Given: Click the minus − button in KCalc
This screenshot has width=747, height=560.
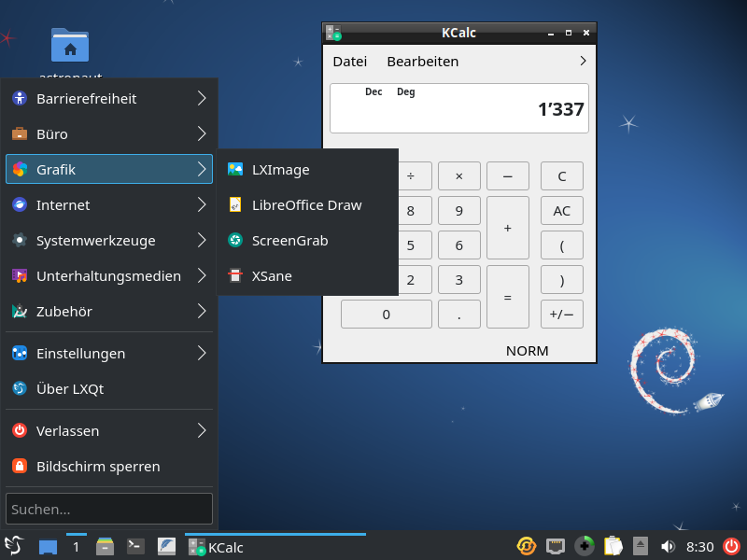Looking at the screenshot, I should (508, 176).
